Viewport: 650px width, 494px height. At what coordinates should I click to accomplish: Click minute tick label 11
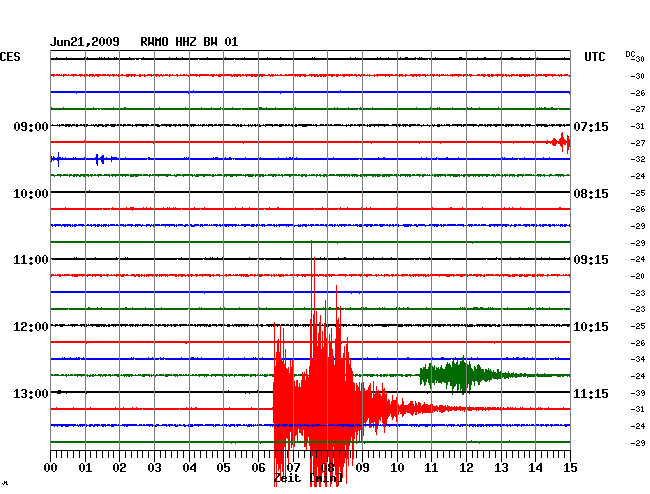coord(431,468)
